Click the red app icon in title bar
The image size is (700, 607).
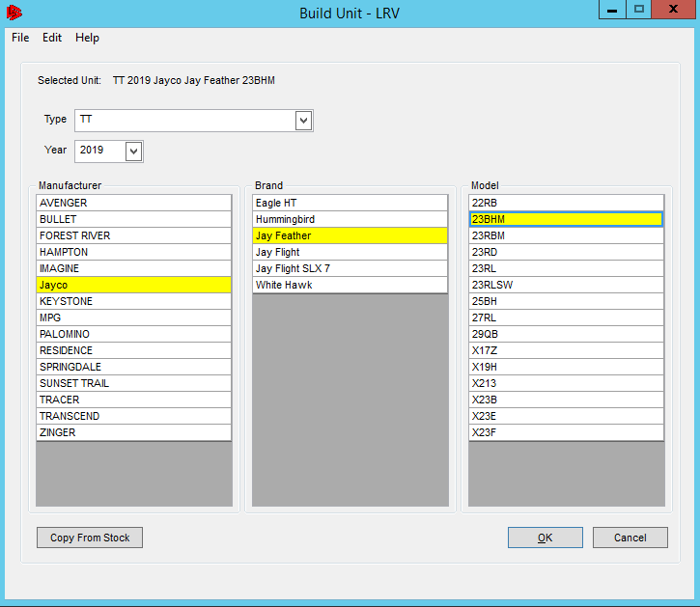click(14, 13)
